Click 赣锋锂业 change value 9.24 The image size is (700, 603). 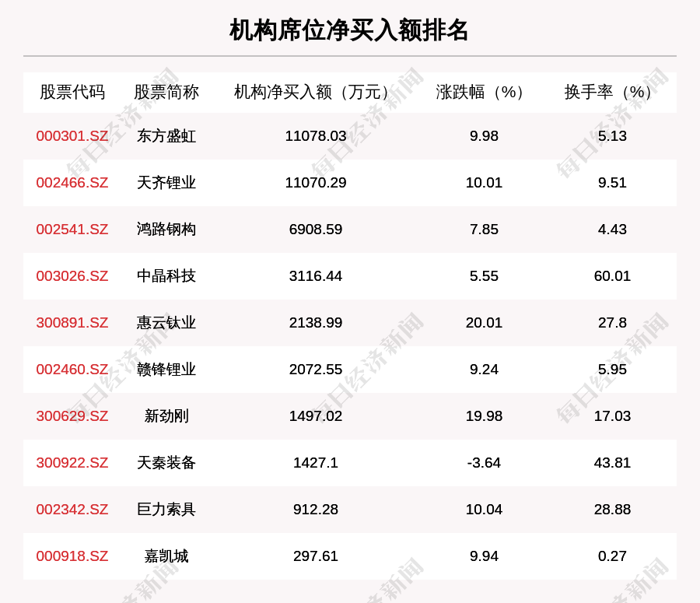tap(484, 370)
